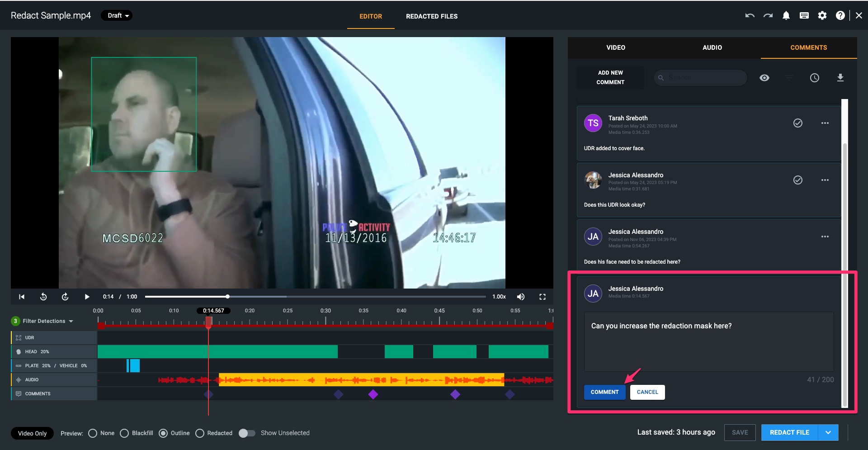Skip to the start of the video
The height and width of the screenshot is (450, 868).
[x=22, y=297]
